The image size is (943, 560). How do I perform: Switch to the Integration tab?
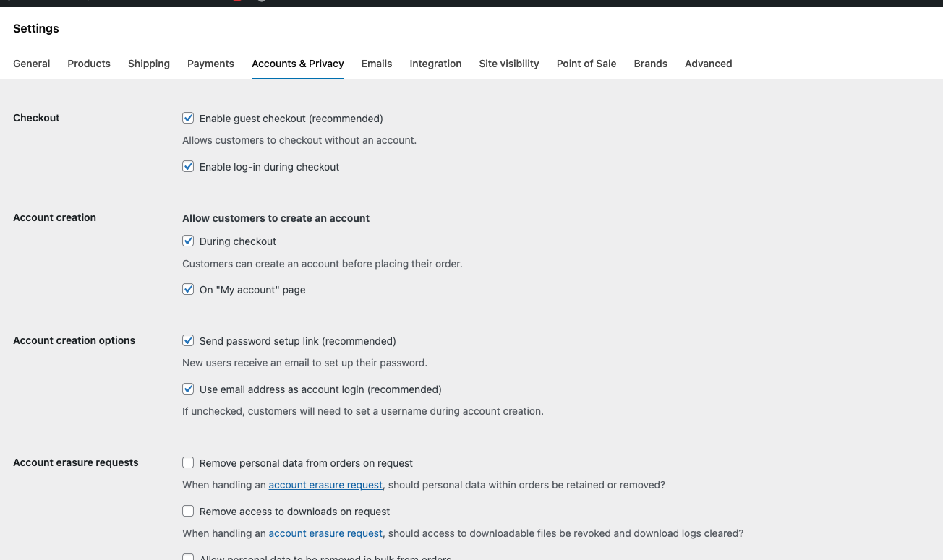[435, 64]
